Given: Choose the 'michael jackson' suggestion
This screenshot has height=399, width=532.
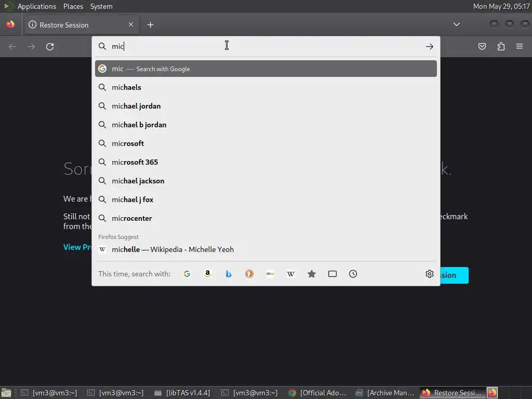Looking at the screenshot, I should point(265,181).
